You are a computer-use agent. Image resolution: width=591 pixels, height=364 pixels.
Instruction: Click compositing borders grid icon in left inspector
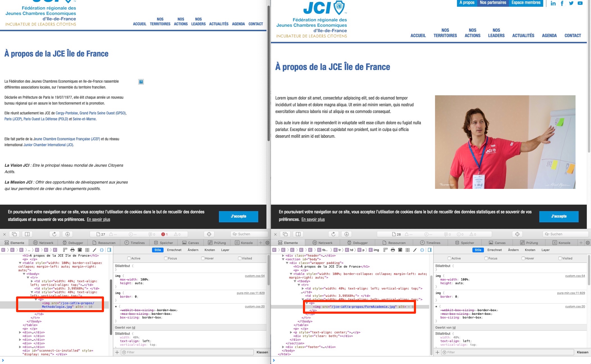pos(87,250)
